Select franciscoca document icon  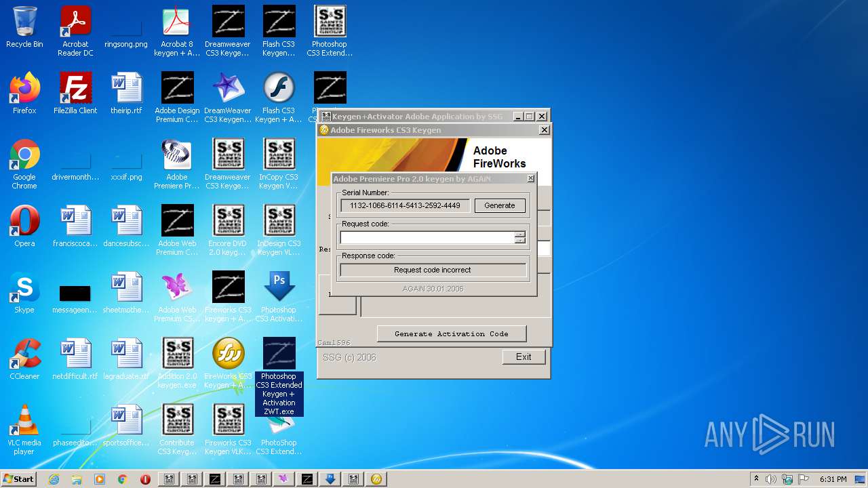tap(75, 226)
